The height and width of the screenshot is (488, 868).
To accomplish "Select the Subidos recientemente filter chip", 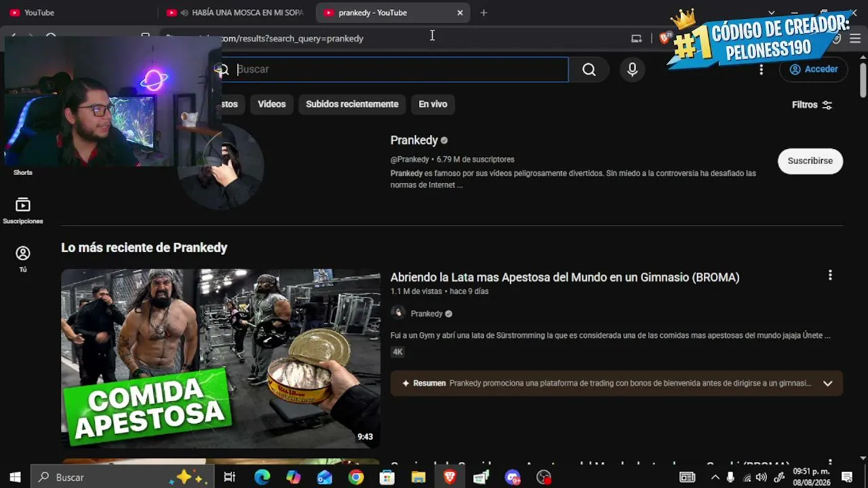I will pos(352,104).
